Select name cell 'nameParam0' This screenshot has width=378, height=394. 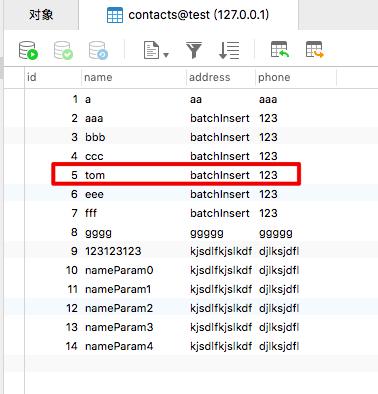click(119, 270)
